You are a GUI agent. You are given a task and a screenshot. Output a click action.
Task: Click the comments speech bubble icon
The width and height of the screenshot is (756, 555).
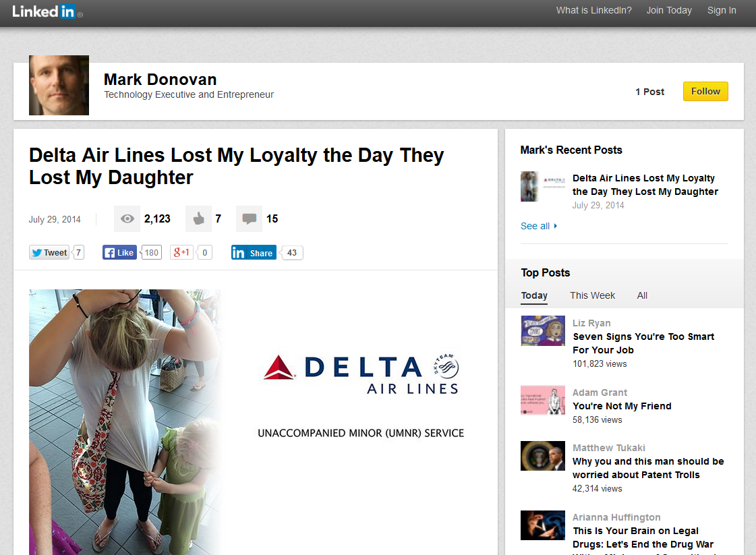(x=249, y=218)
